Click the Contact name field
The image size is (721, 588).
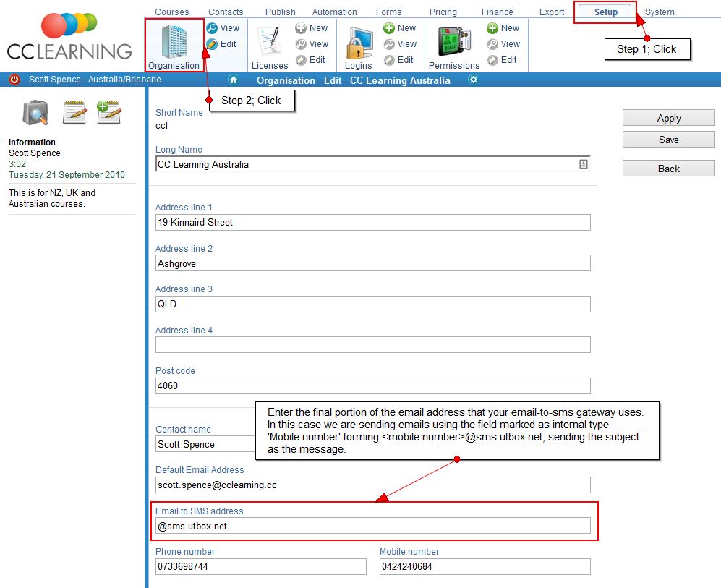(205, 444)
